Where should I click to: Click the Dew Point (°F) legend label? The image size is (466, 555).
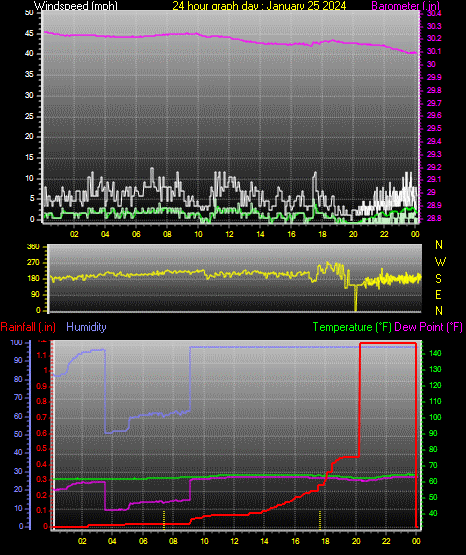point(428,327)
